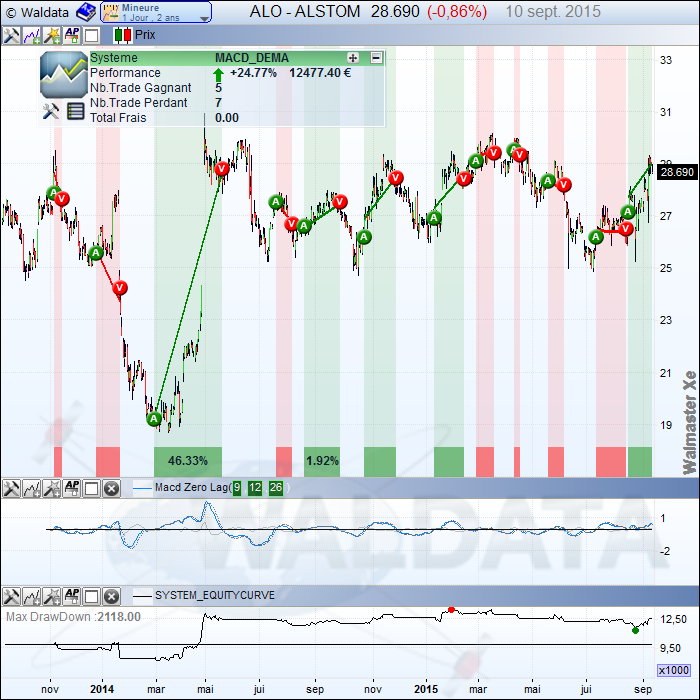The height and width of the screenshot is (700, 700).
Task: Close the Macd Zero Lag panel
Action: click(112, 489)
